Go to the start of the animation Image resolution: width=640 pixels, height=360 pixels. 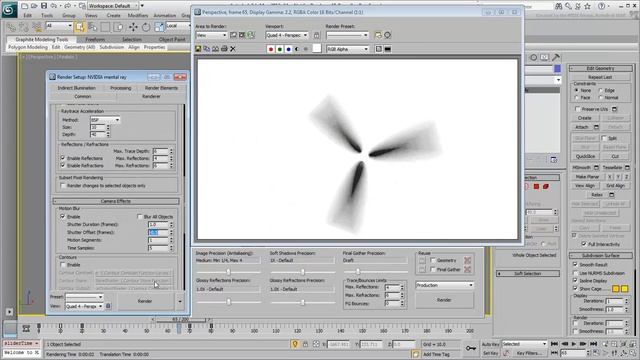pyautogui.click(x=554, y=344)
